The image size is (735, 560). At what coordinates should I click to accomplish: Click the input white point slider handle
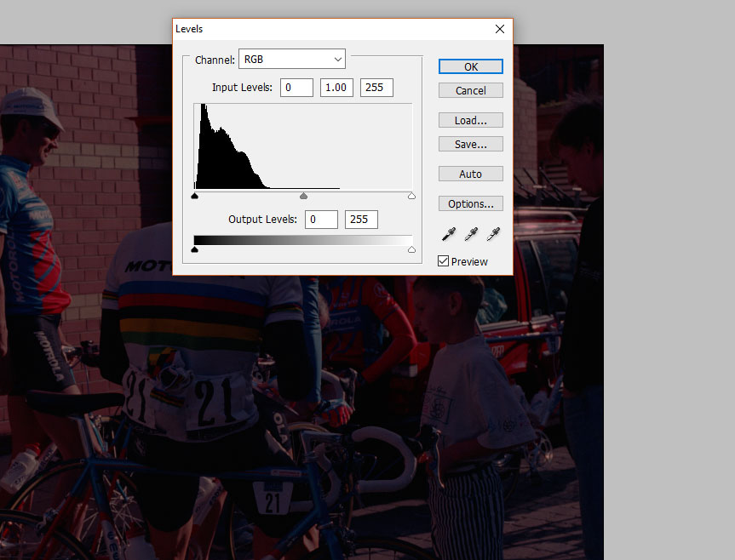(x=411, y=196)
